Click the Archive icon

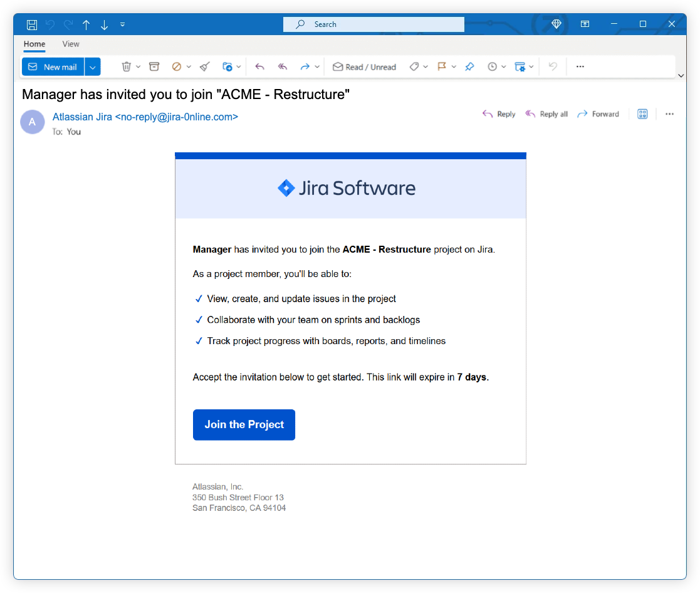154,66
